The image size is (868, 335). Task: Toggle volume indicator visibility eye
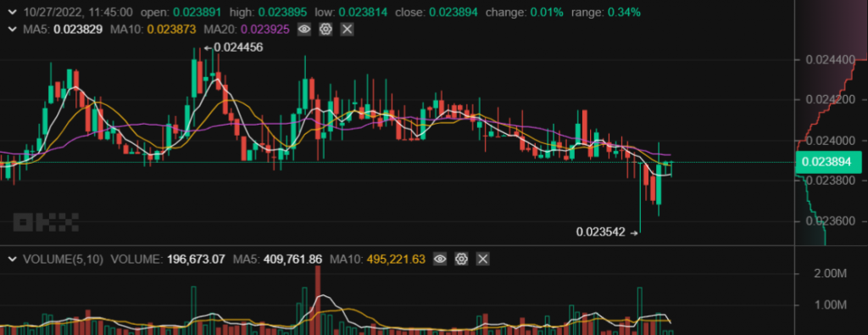(x=440, y=259)
